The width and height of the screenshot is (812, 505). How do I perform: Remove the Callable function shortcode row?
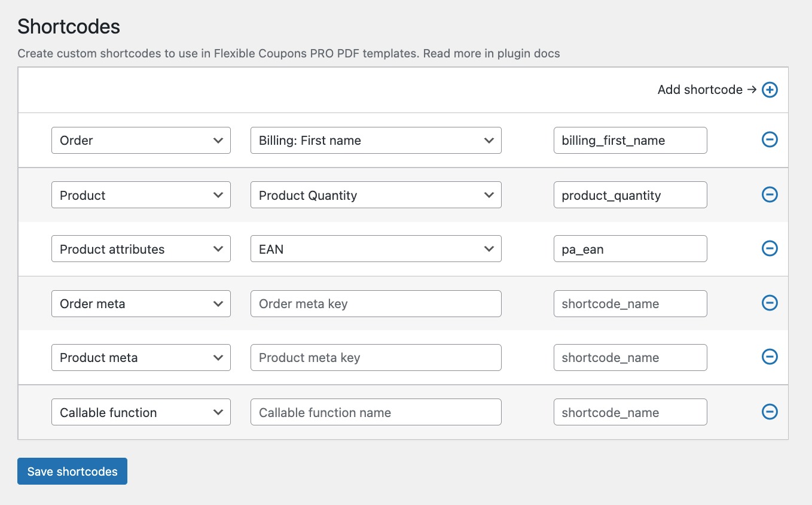[x=770, y=412]
